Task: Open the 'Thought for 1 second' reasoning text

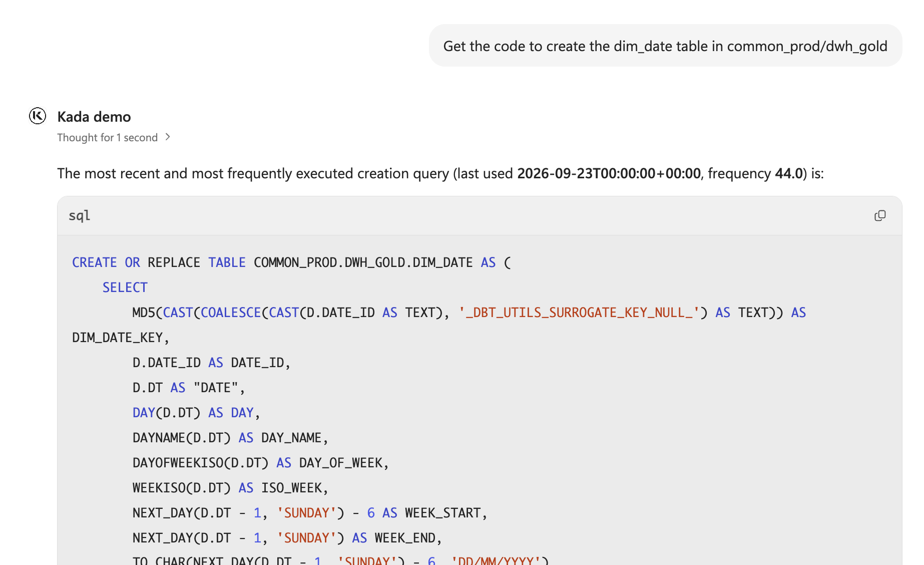Action: (x=107, y=137)
